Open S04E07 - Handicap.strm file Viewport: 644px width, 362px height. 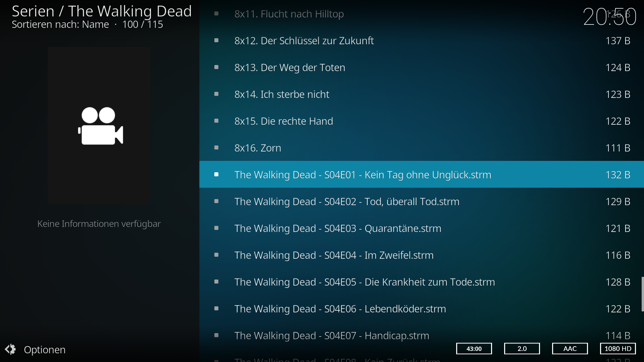pos(421,336)
